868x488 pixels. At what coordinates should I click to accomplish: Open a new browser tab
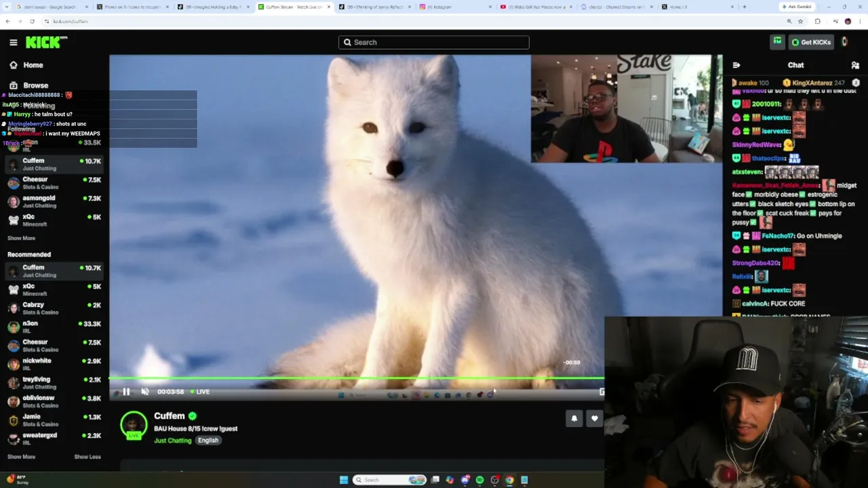tap(745, 7)
